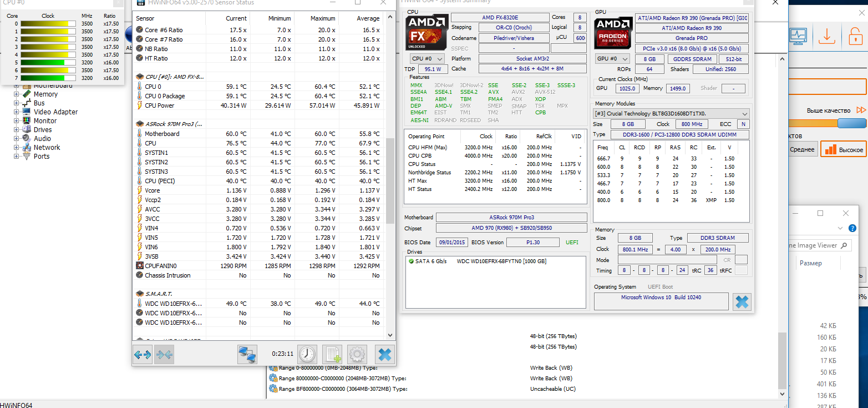Viewport: 868px width, 408px height.
Task: Reset the sensor timer with the clock icon
Action: coord(307,354)
